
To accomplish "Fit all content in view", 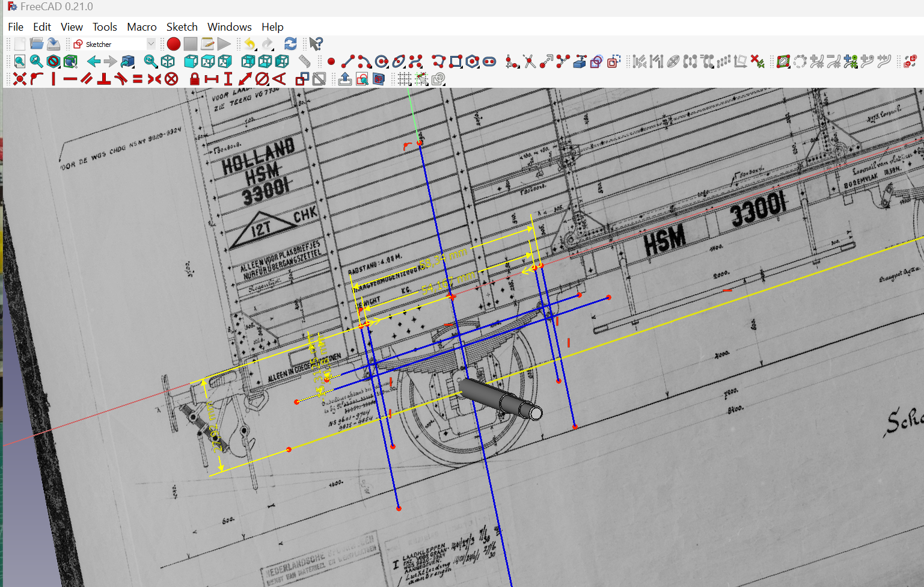I will (20, 61).
